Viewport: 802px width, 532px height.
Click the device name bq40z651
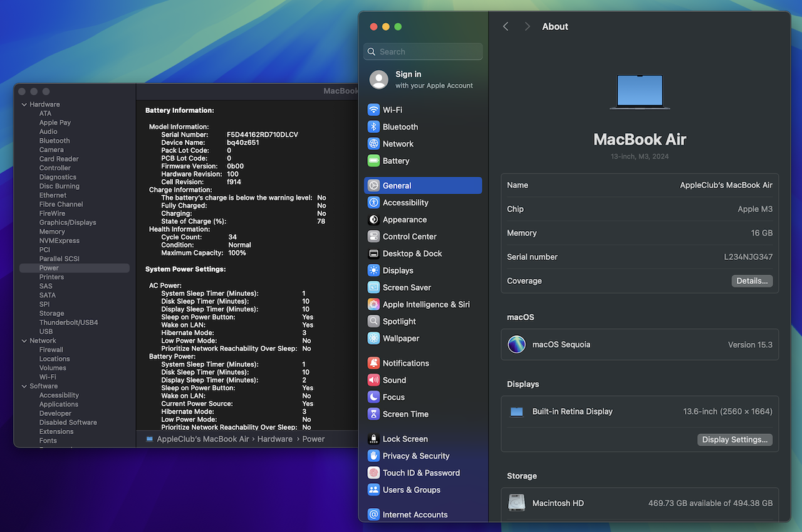point(243,143)
